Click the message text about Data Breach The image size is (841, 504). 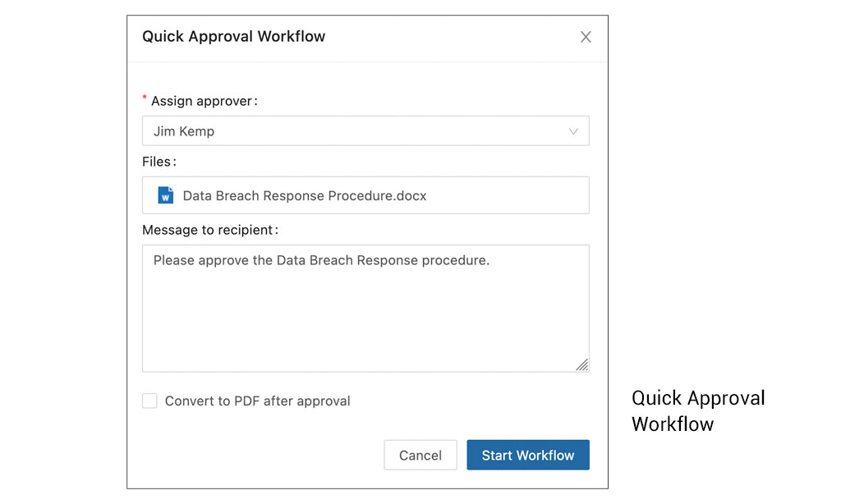tap(321, 260)
